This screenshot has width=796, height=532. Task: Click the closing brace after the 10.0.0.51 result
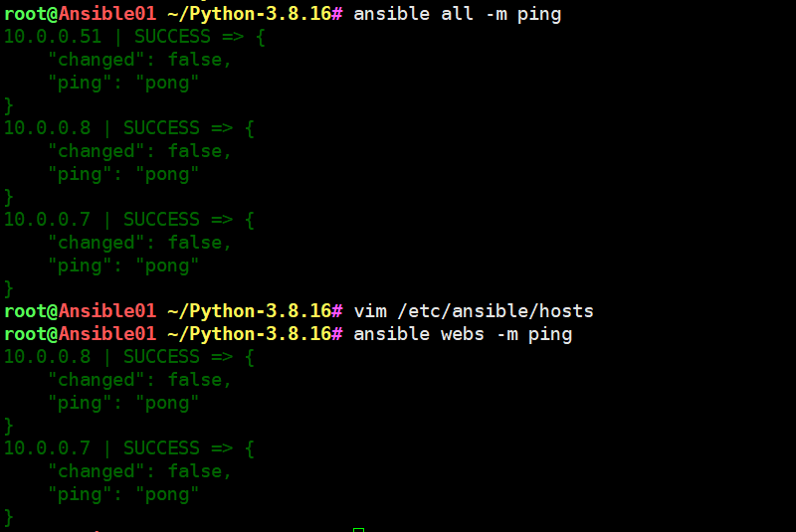(9, 106)
